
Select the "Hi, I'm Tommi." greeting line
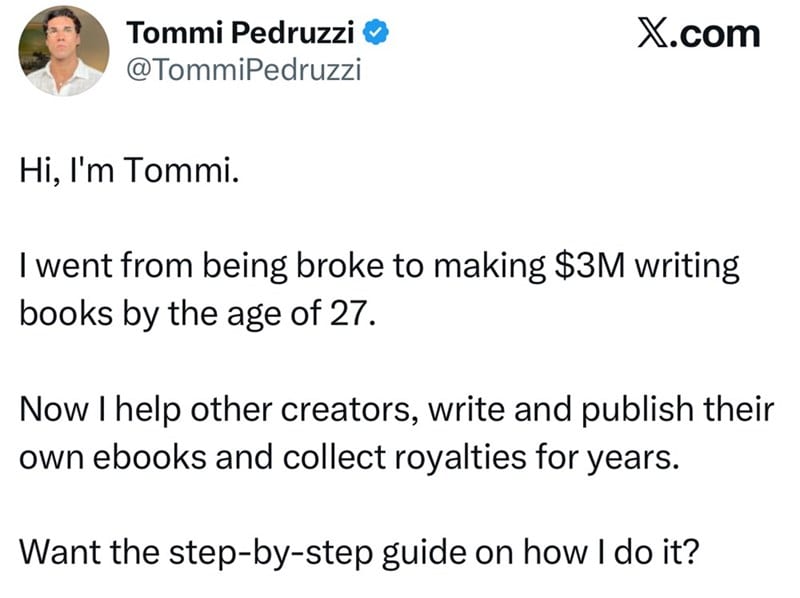click(129, 169)
